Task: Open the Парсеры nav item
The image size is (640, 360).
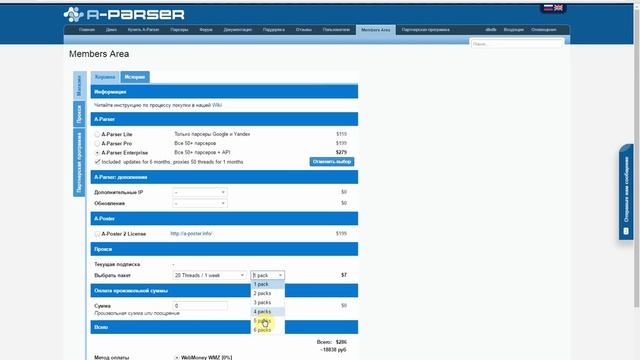Action: coord(179,30)
